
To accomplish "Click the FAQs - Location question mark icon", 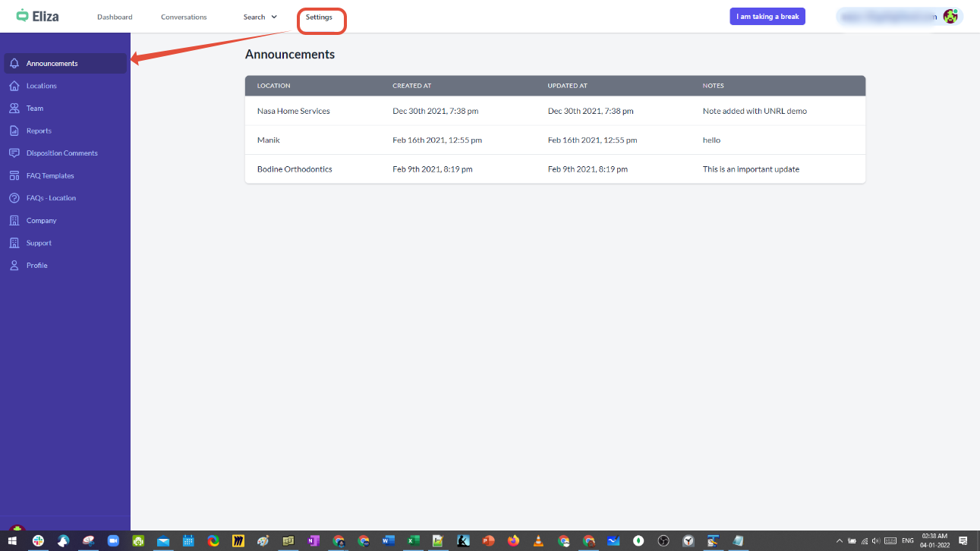I will click(14, 198).
